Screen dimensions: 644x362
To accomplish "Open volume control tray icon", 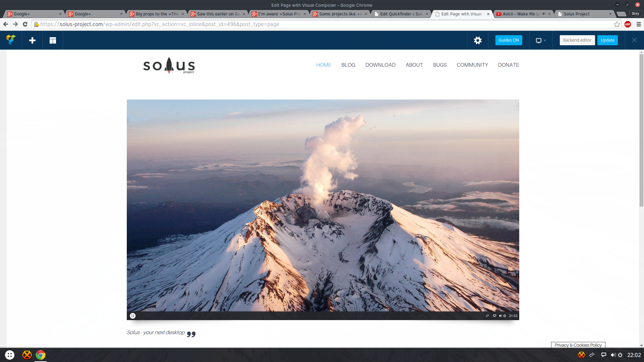I will [613, 355].
